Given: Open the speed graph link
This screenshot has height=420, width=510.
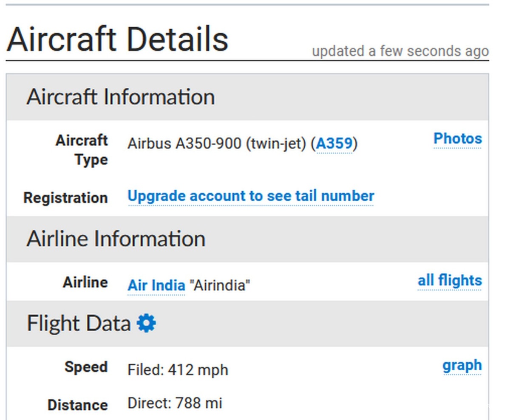Looking at the screenshot, I should 462,365.
